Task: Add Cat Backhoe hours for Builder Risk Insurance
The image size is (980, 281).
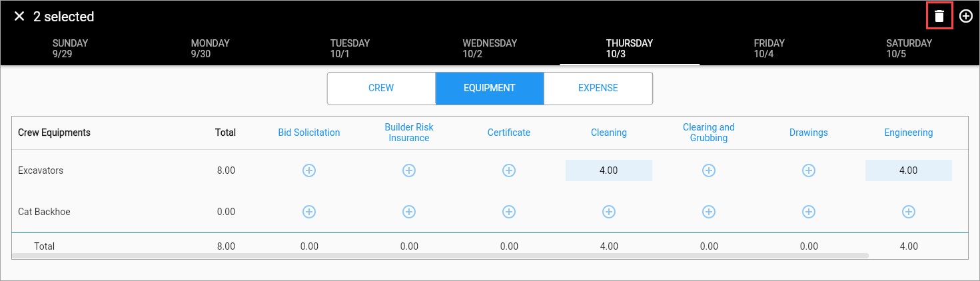Action: [x=409, y=212]
